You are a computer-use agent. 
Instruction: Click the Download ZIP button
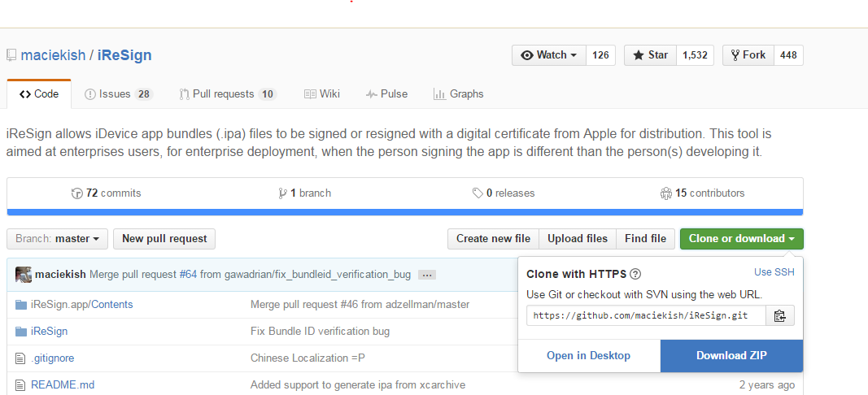pyautogui.click(x=731, y=356)
